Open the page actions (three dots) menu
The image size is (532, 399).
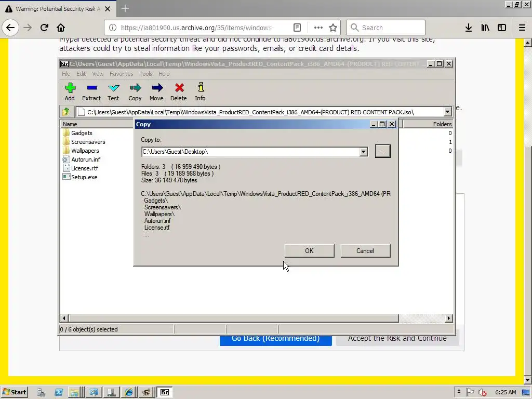click(x=318, y=28)
